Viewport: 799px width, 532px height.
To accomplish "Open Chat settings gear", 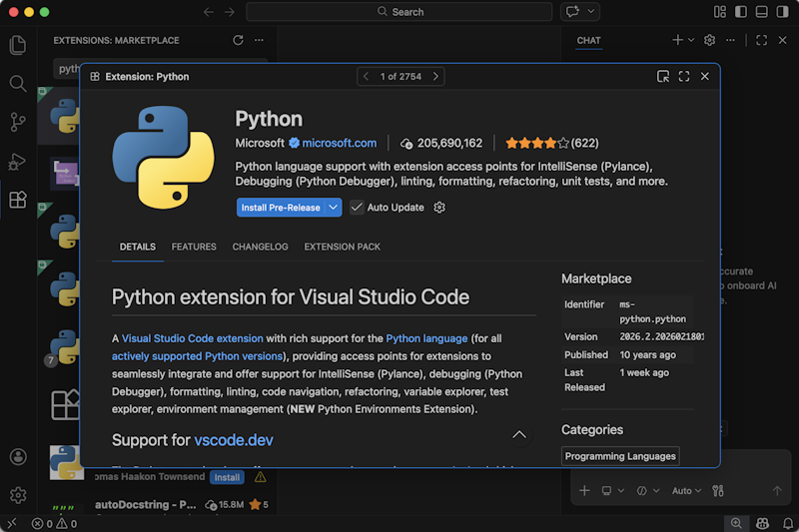I will point(709,40).
